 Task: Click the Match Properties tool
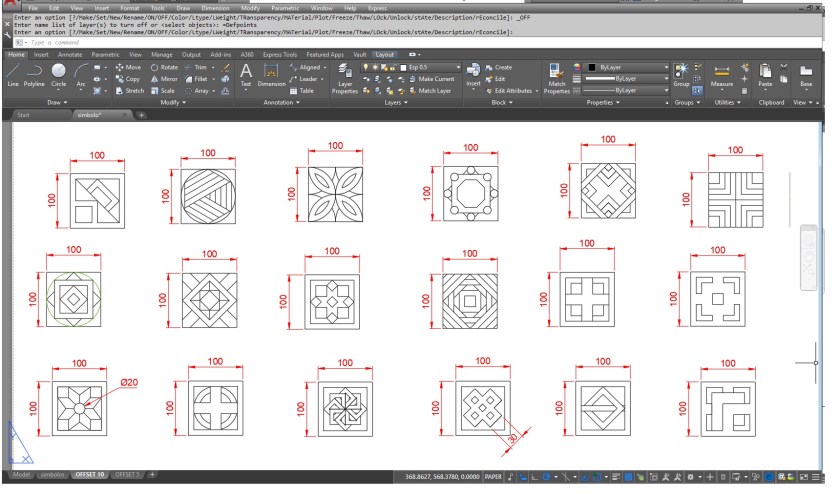pyautogui.click(x=557, y=79)
